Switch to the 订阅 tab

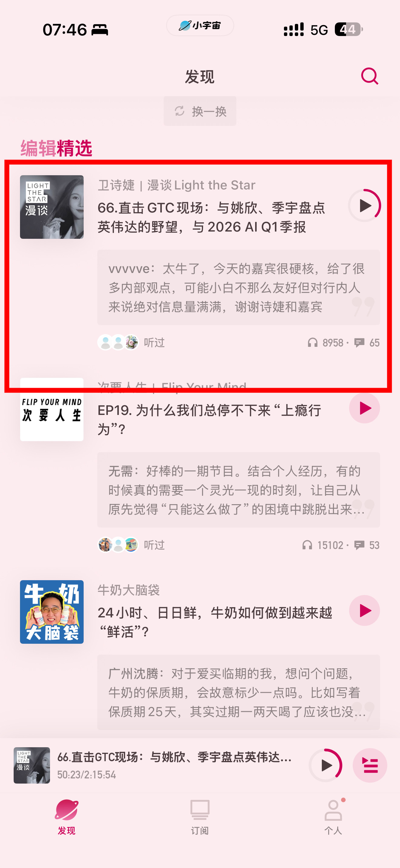click(200, 817)
